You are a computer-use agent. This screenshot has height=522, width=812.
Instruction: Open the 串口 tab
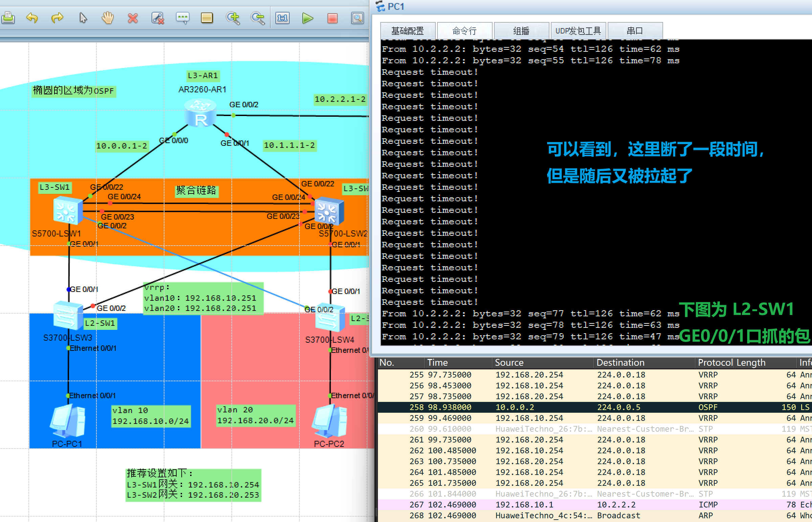pos(635,31)
